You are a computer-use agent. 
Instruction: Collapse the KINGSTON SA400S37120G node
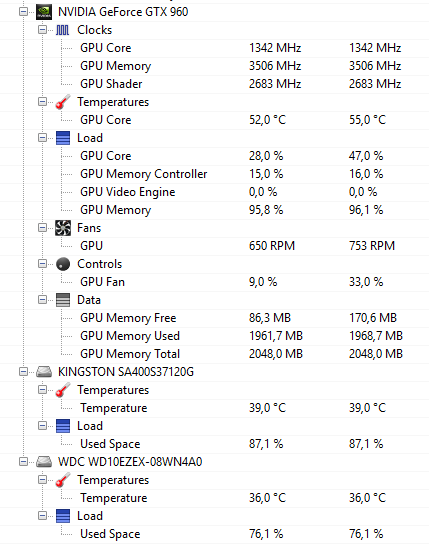tap(23, 372)
